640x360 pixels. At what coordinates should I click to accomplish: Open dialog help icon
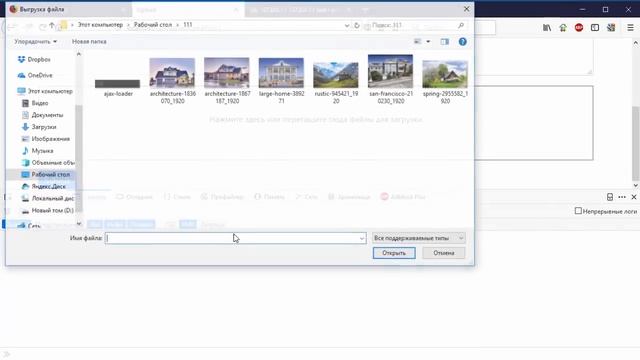click(462, 42)
